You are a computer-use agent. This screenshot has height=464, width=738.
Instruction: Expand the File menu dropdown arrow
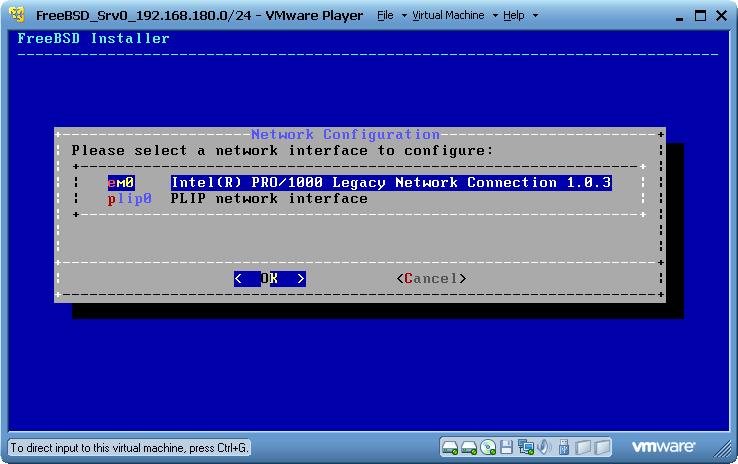(x=404, y=16)
